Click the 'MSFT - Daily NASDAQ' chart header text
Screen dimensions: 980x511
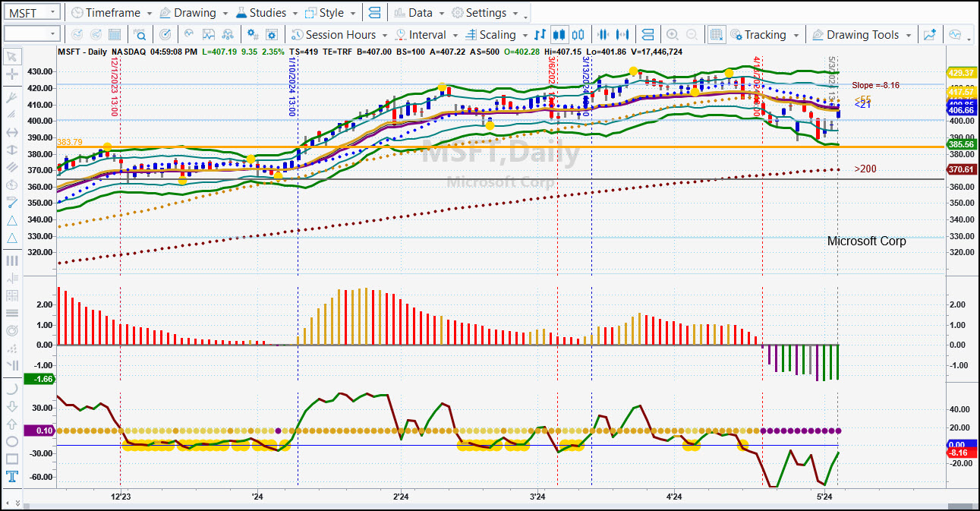[101, 52]
